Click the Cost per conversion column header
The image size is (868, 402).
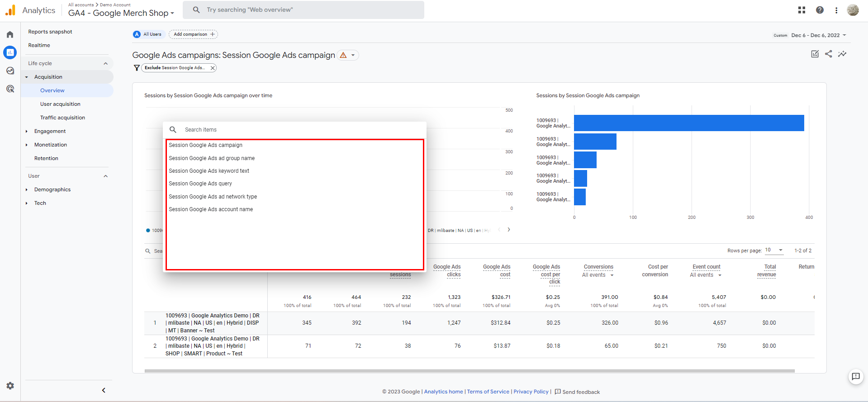coord(655,270)
